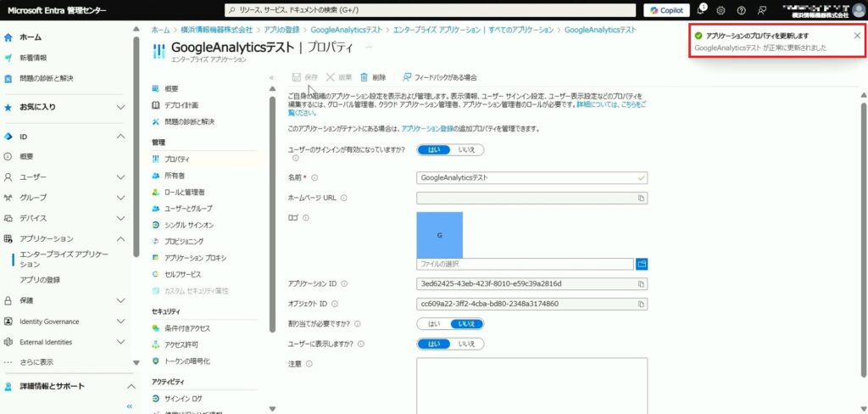
Task: Click the 削除 delete toolbar button
Action: [373, 77]
